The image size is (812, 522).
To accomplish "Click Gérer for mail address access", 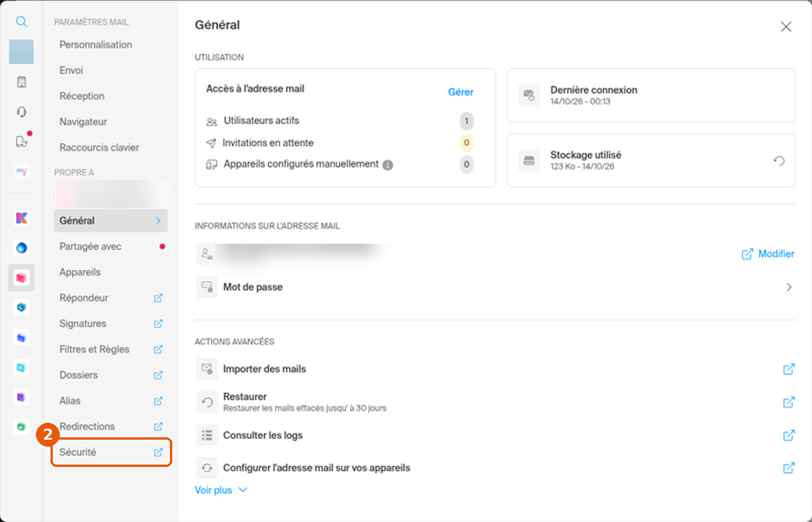I will tap(461, 92).
